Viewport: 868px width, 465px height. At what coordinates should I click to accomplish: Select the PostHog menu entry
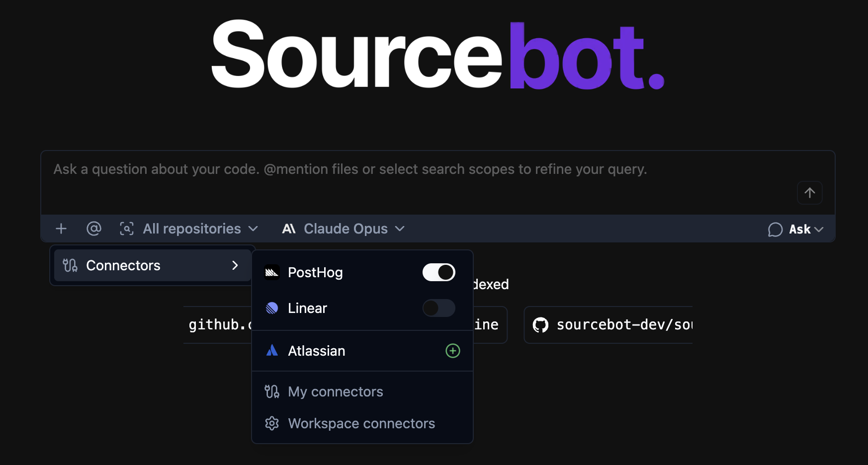click(x=362, y=272)
